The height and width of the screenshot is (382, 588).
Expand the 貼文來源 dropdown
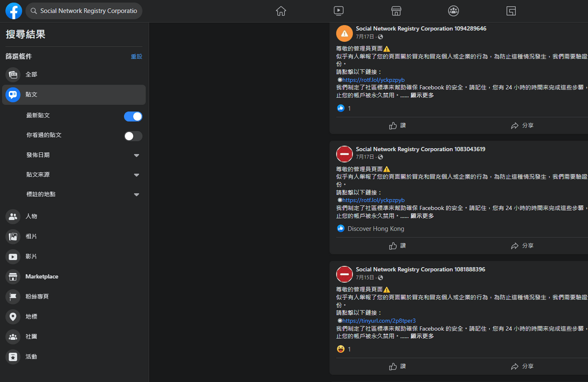click(x=136, y=175)
